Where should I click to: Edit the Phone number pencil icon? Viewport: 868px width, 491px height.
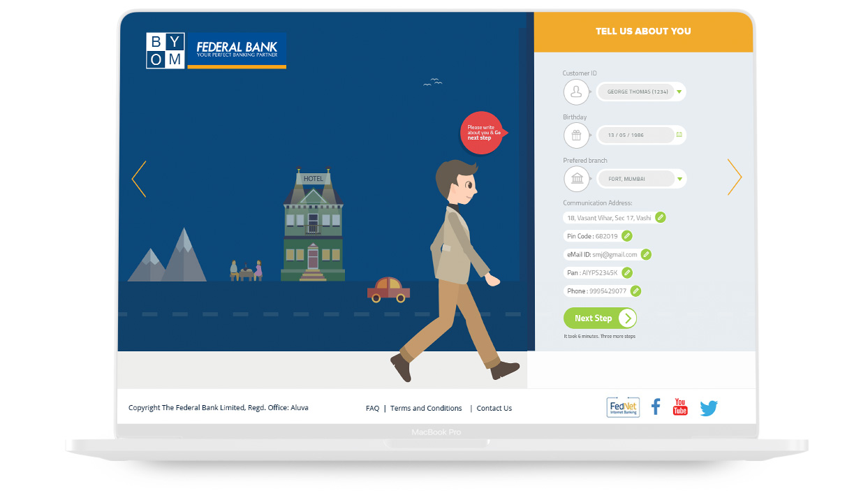coord(635,291)
